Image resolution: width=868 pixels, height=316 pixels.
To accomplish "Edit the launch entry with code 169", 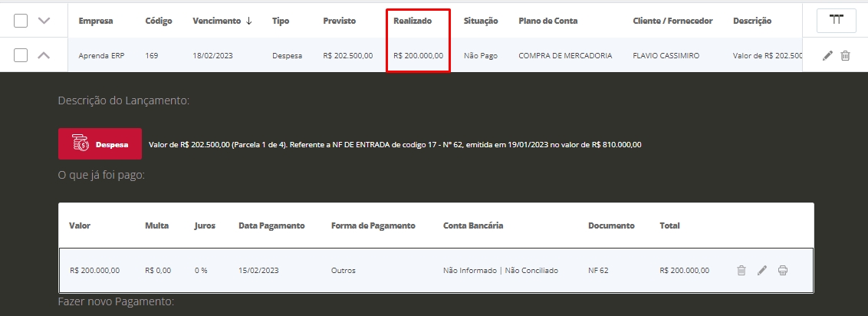I will pyautogui.click(x=827, y=56).
